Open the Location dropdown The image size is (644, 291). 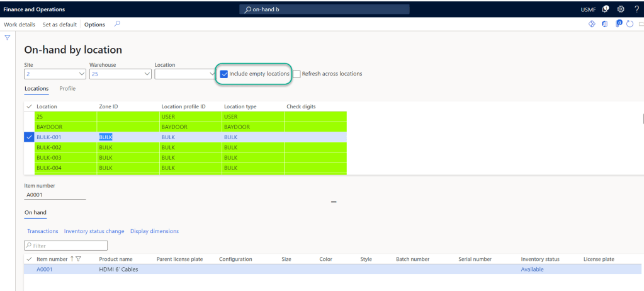[x=212, y=74]
